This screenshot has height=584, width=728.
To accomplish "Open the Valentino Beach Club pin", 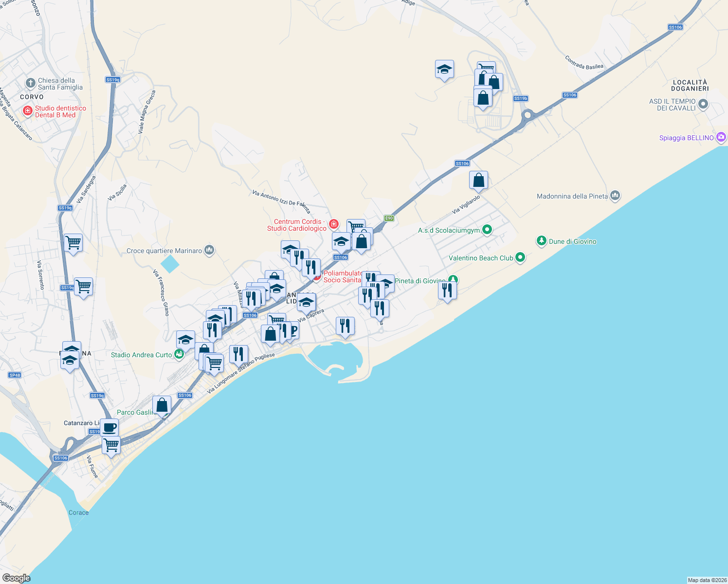I will (x=520, y=257).
